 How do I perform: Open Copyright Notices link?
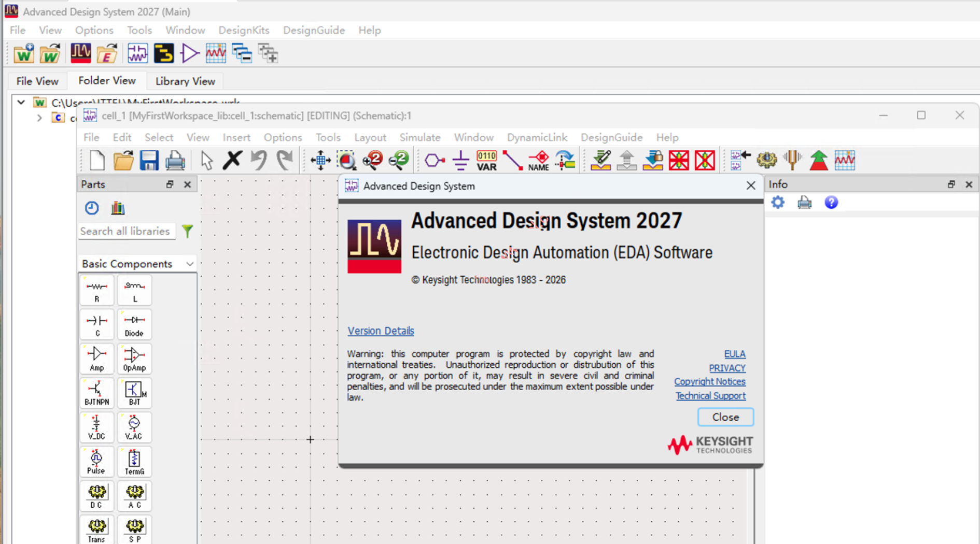[x=710, y=381]
